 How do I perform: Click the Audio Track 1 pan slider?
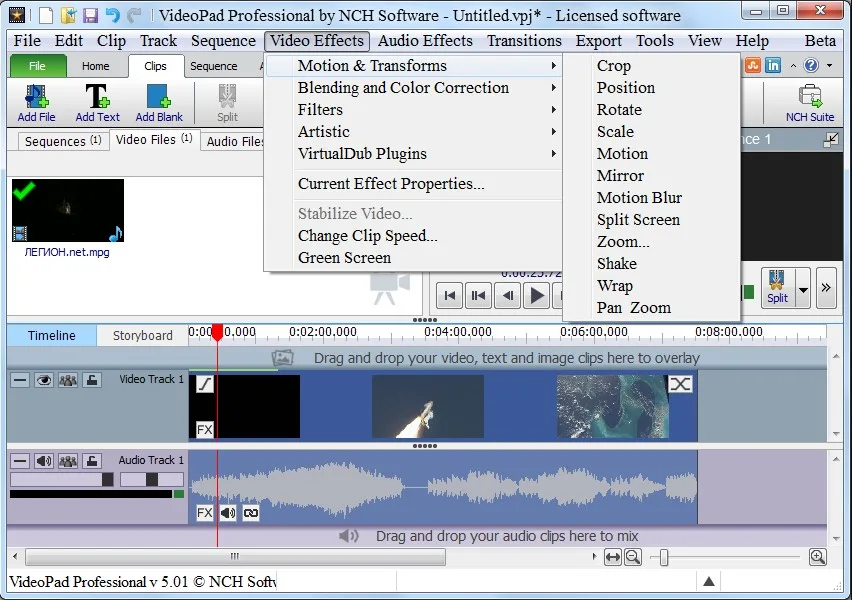click(x=152, y=479)
